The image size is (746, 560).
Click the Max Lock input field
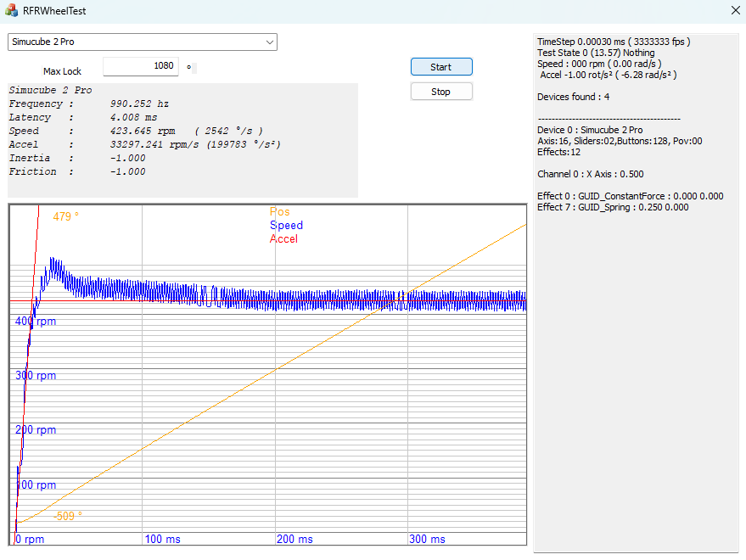(141, 66)
